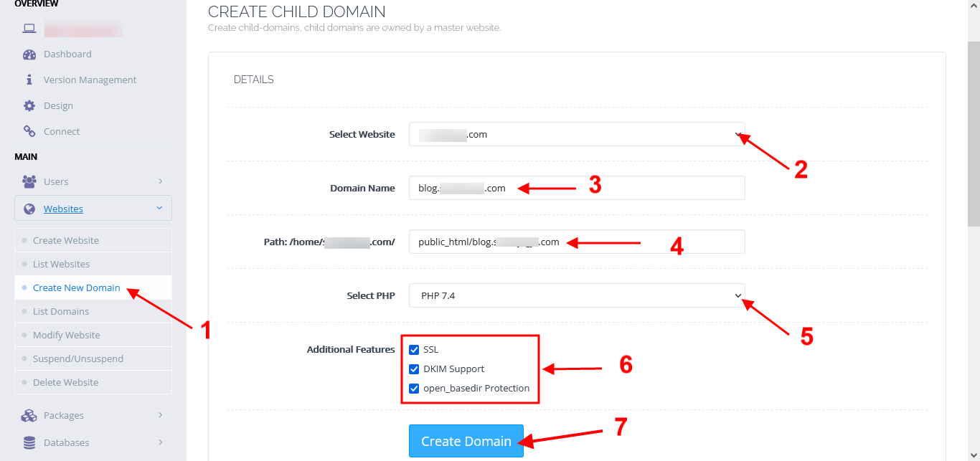980x461 pixels.
Task: Open Connect using its link icon
Action: pyautogui.click(x=29, y=131)
